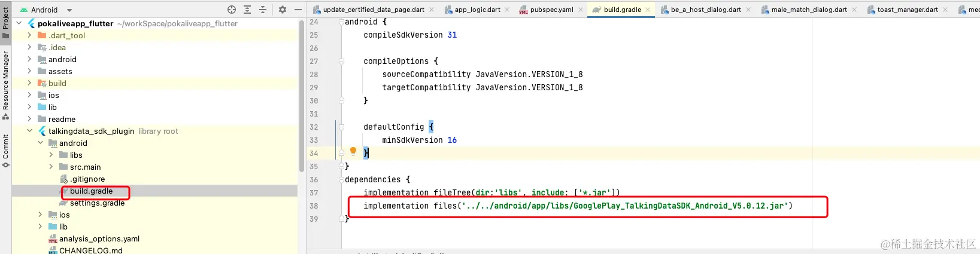Expand the src.main folder arrow
The image size is (980, 254).
tap(51, 167)
